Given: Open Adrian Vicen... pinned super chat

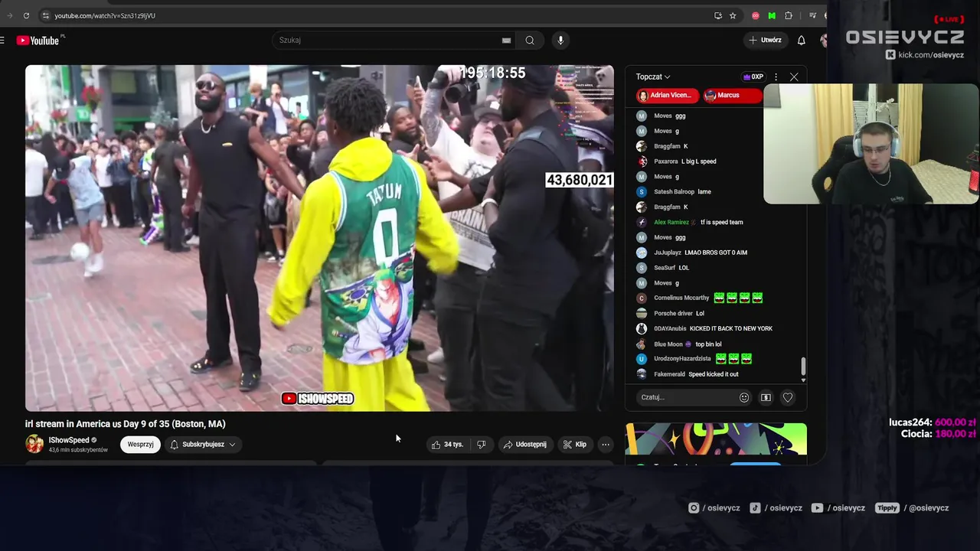Looking at the screenshot, I should [668, 95].
